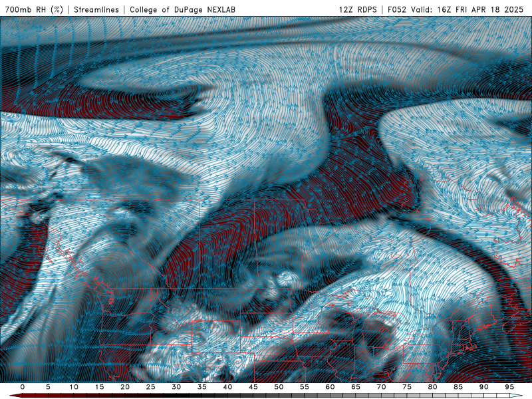Screen dimensions: 532x399
Task: Click "College of DuPage NEXLAB" header text
Action: 182,9
